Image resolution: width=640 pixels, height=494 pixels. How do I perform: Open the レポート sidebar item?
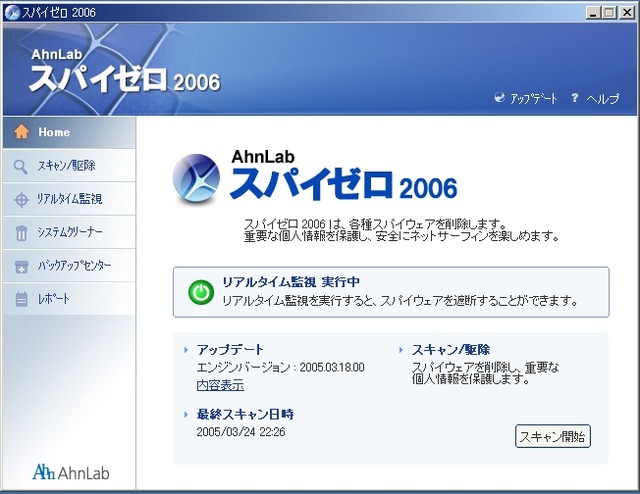point(69,299)
